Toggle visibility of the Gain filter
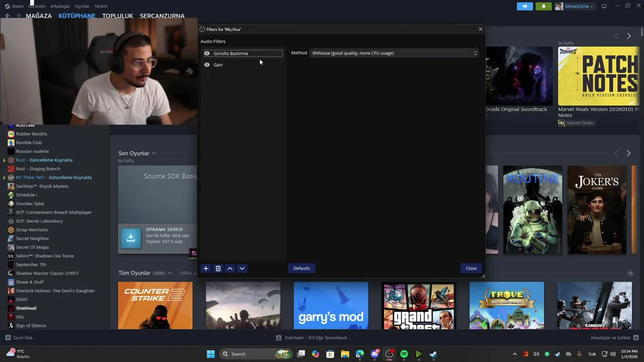Screen dimensions: 644x362 tap(207, 65)
